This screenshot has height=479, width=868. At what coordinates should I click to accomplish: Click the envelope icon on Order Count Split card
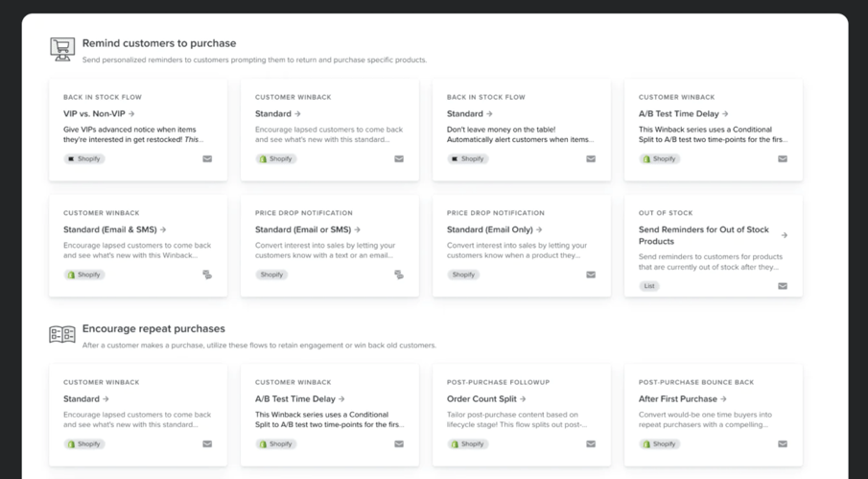point(591,444)
